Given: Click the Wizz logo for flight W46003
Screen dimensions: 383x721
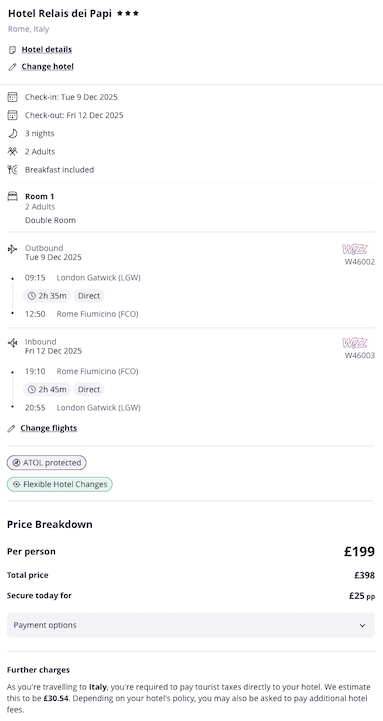Looking at the screenshot, I should tap(354, 343).
